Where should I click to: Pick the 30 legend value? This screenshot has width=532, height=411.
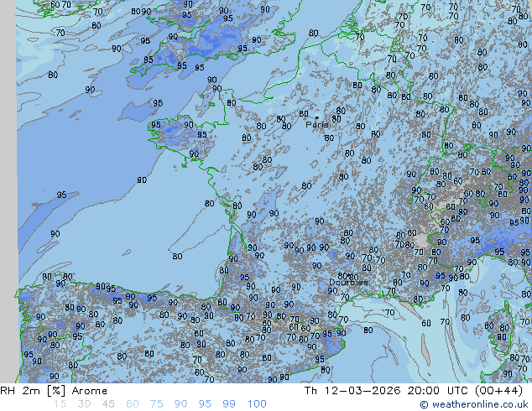(x=84, y=404)
